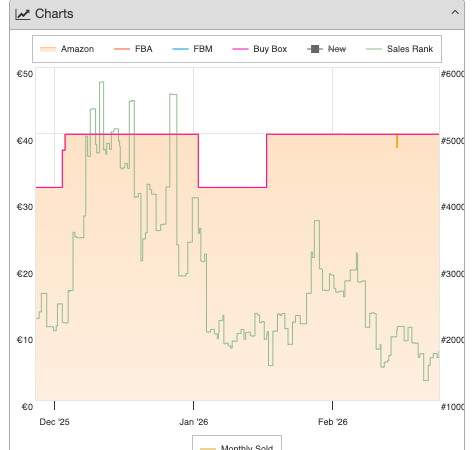Click the Dec '25 axis label
Screen dimensions: 474x450
(x=54, y=422)
